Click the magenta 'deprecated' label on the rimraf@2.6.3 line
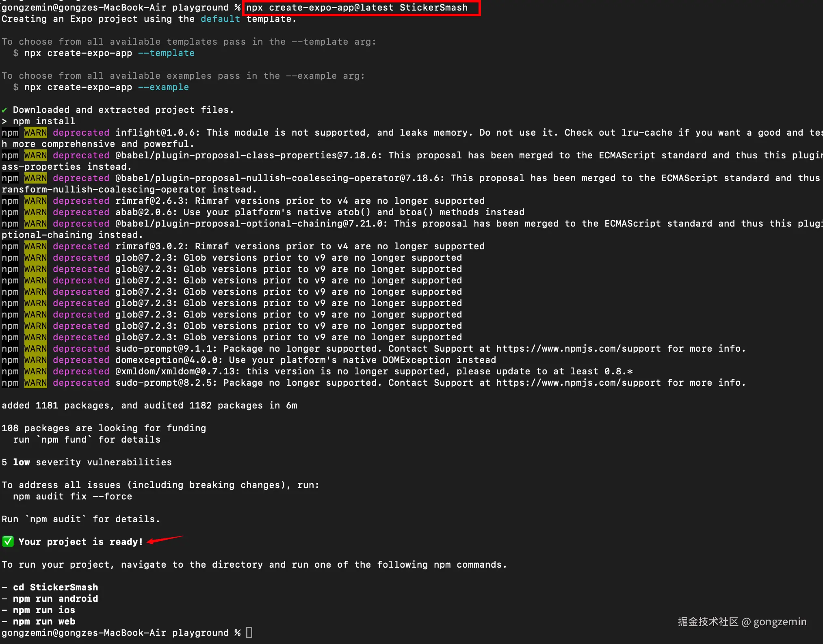823x644 pixels. pos(81,201)
